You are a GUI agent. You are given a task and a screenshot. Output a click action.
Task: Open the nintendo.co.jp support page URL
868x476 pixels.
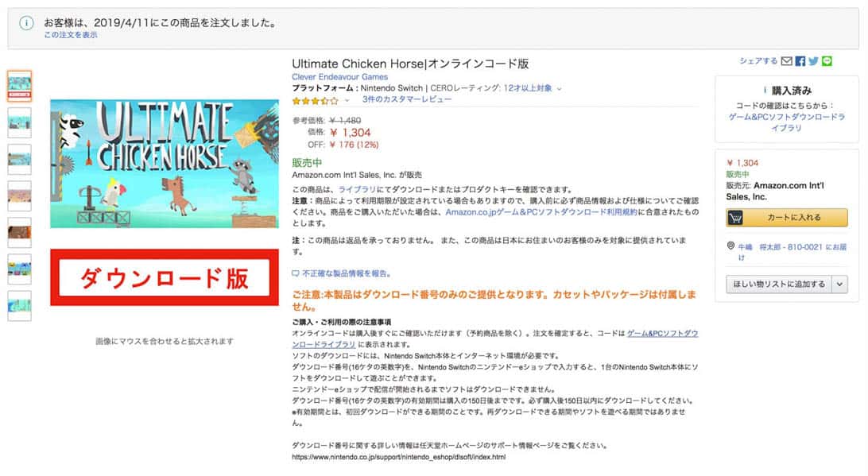click(x=398, y=457)
